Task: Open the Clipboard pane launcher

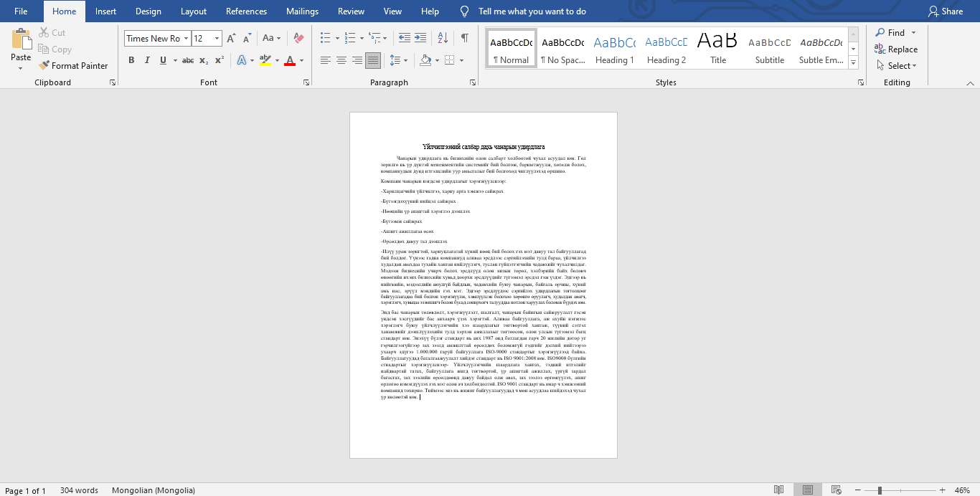Action: tap(113, 83)
